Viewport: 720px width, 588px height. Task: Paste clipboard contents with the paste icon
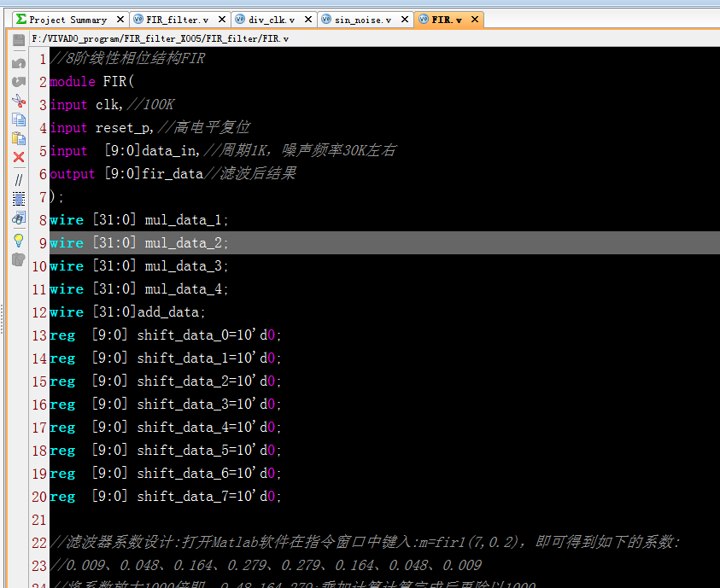[18, 138]
